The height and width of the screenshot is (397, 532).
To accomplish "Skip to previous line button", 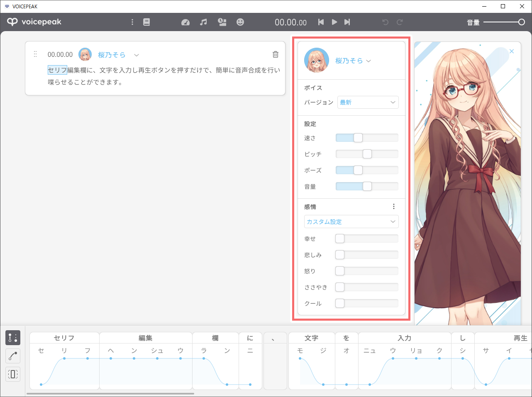I will 321,22.
